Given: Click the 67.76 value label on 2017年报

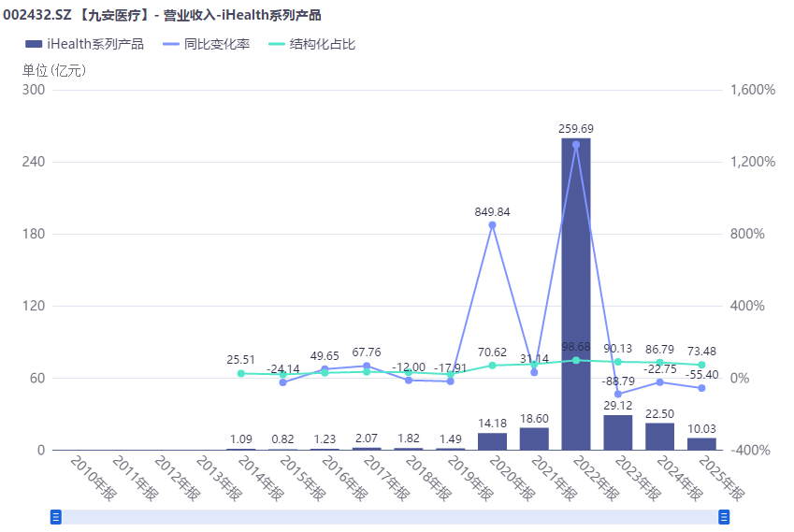Looking at the screenshot, I should tap(367, 352).
